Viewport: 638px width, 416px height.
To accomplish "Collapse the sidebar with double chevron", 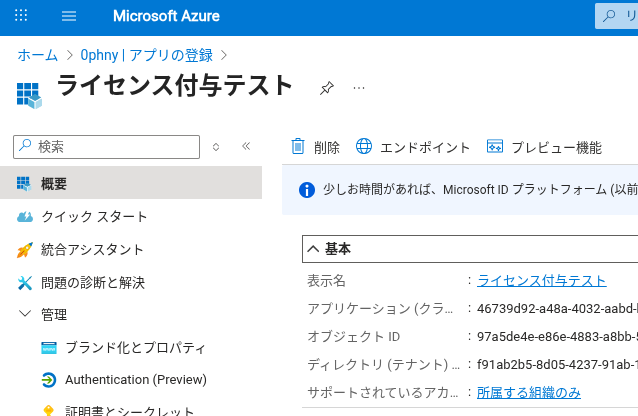I will point(246,146).
